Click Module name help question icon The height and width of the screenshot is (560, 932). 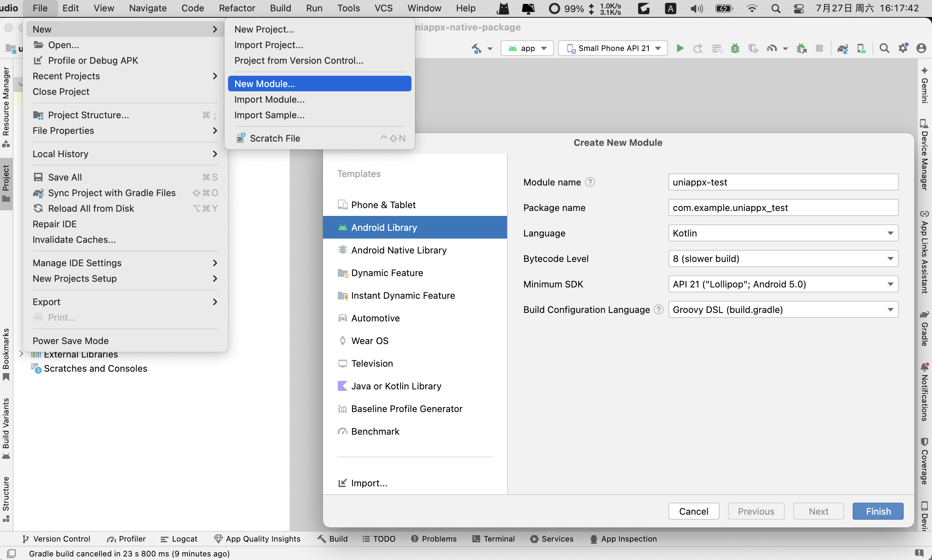coord(590,182)
